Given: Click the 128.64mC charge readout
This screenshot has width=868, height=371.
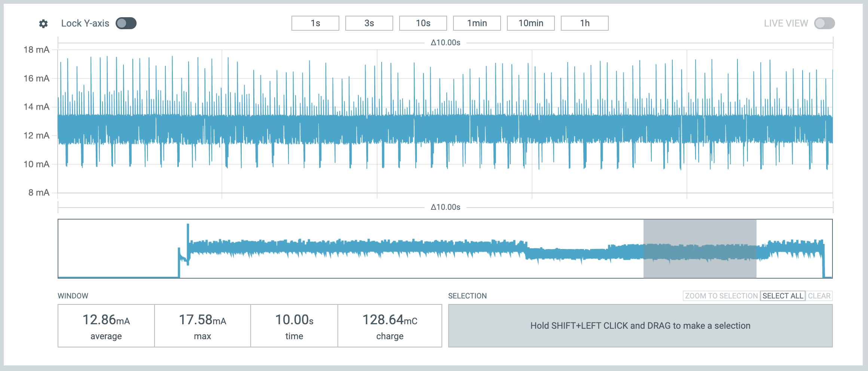Looking at the screenshot, I should tap(390, 326).
